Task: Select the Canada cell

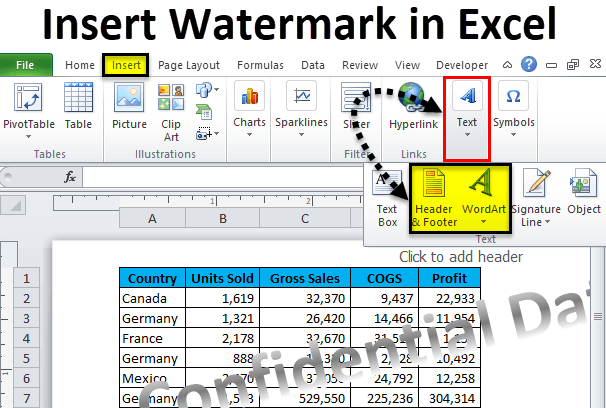Action: 152,298
